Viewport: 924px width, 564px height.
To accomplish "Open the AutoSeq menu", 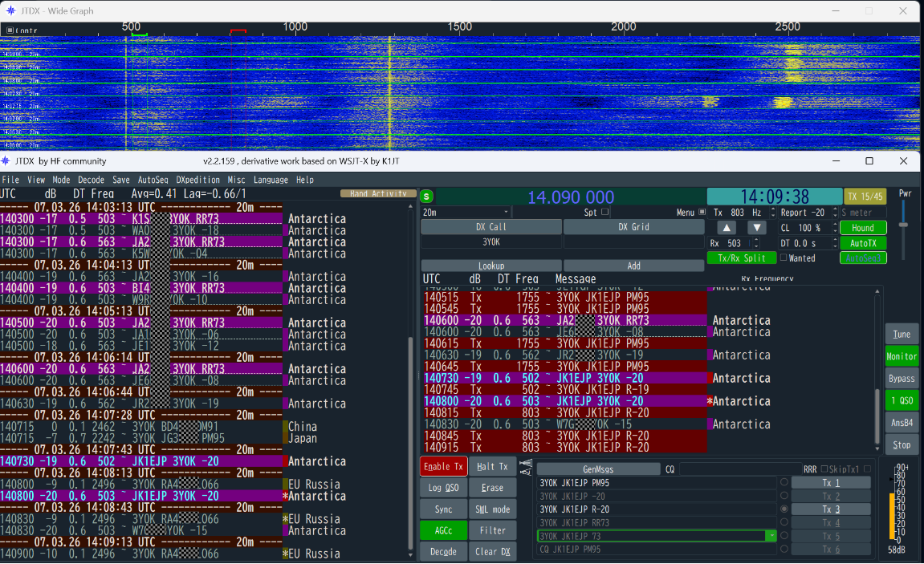I will click(153, 180).
